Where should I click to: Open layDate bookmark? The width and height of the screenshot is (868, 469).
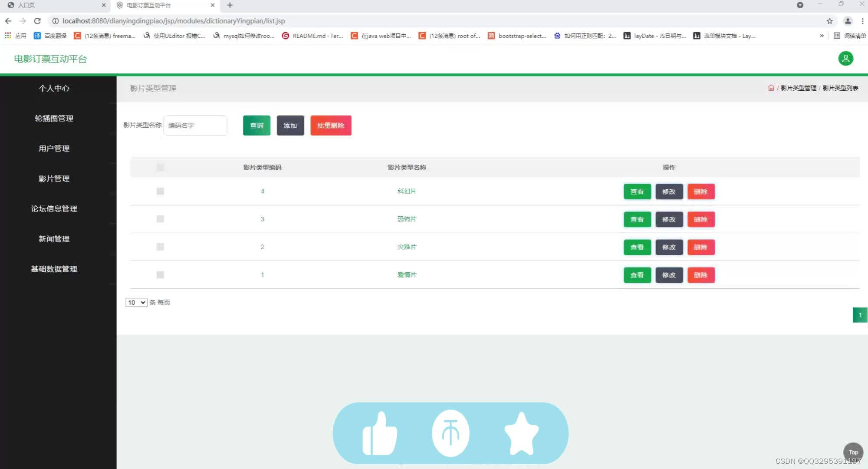coord(655,36)
